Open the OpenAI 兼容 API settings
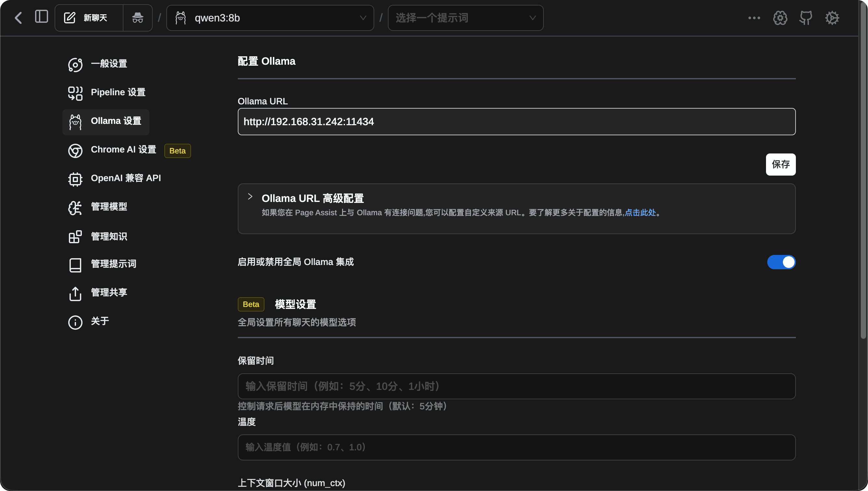The image size is (868, 491). pyautogui.click(x=126, y=178)
